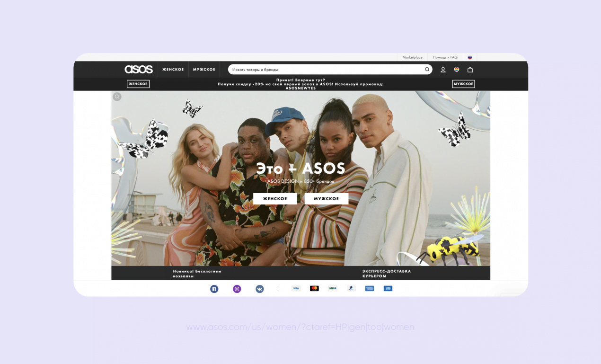Open the Instagram icon in the footer
The width and height of the screenshot is (601, 364).
[x=237, y=289]
